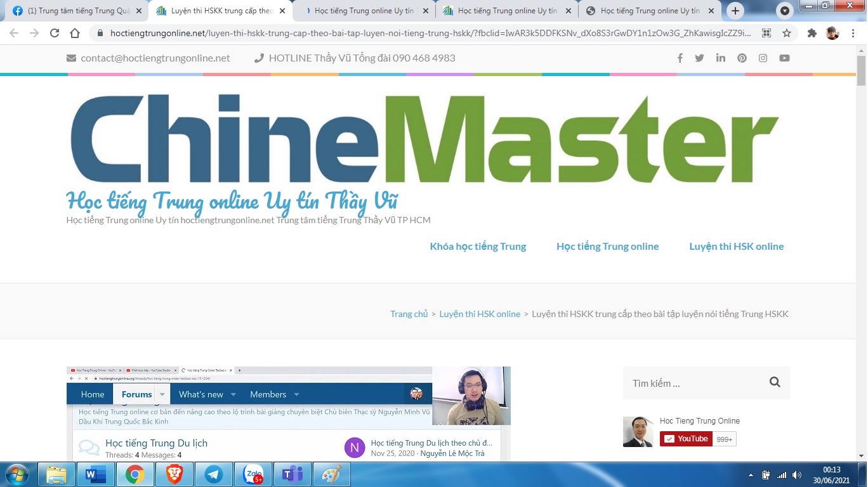Screen dimensions: 868x487
Task: Open the Luyện thi HSK online menu item
Action: pos(736,247)
